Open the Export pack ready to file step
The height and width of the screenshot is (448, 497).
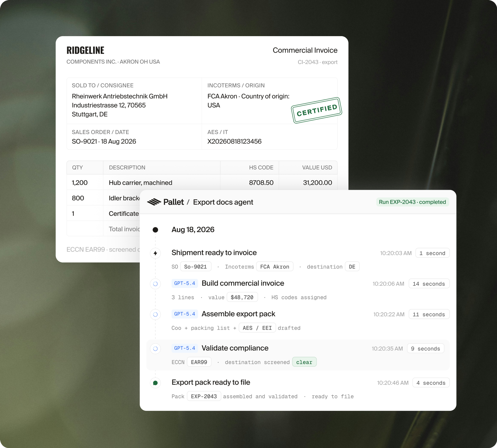(211, 382)
